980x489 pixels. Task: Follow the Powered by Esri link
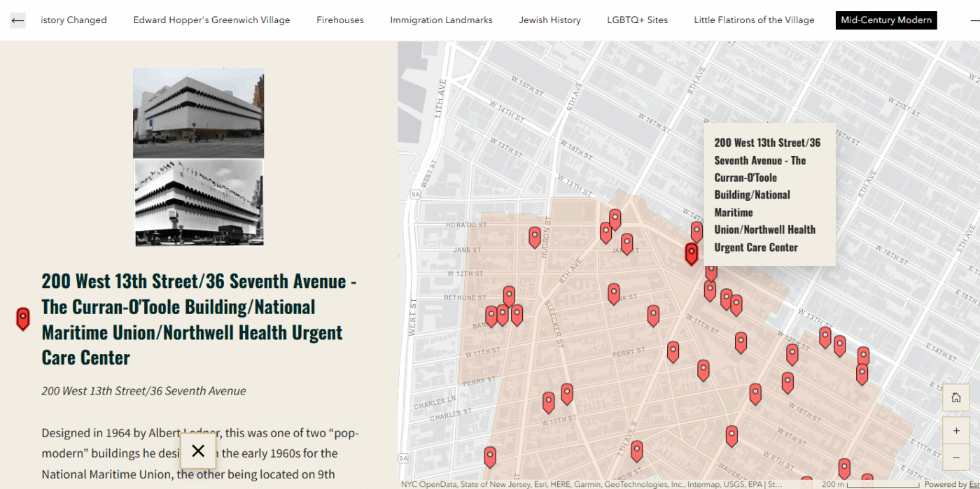(x=951, y=484)
